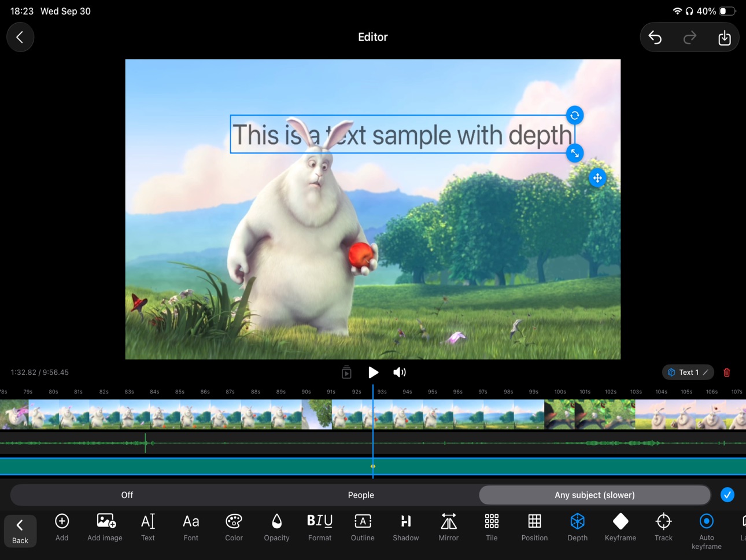Add a Keyframe with the diamond icon

(x=621, y=528)
